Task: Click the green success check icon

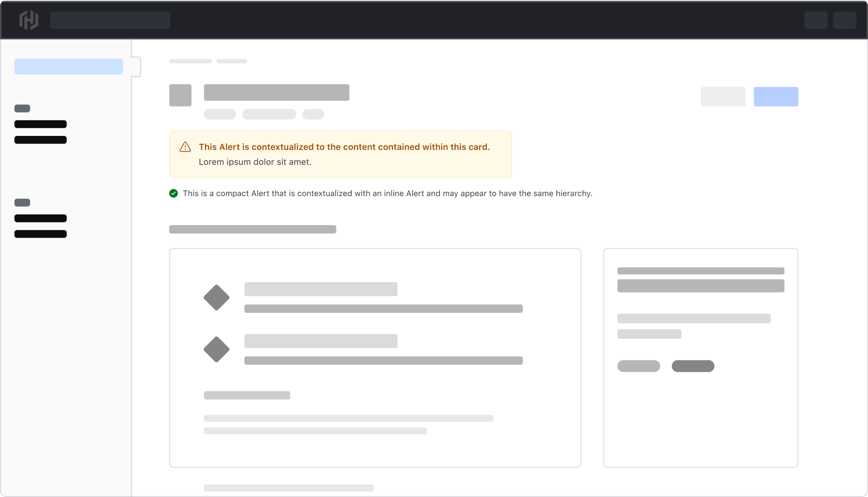Action: click(x=174, y=193)
